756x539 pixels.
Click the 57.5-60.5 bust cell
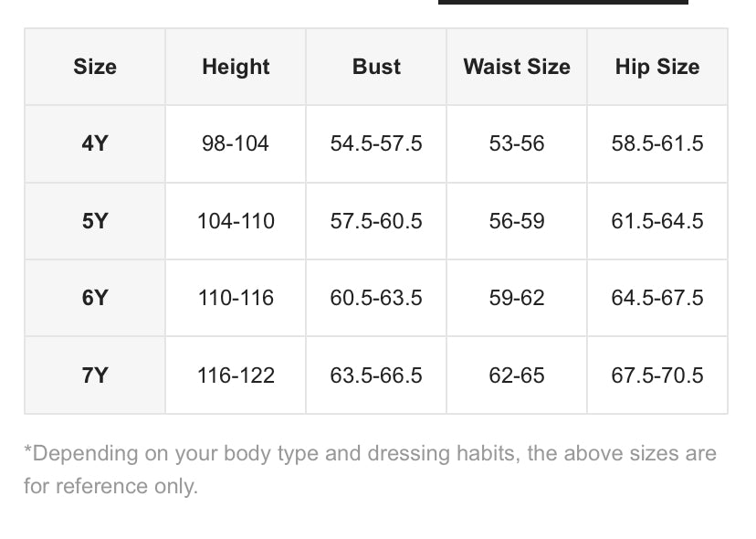(376, 221)
